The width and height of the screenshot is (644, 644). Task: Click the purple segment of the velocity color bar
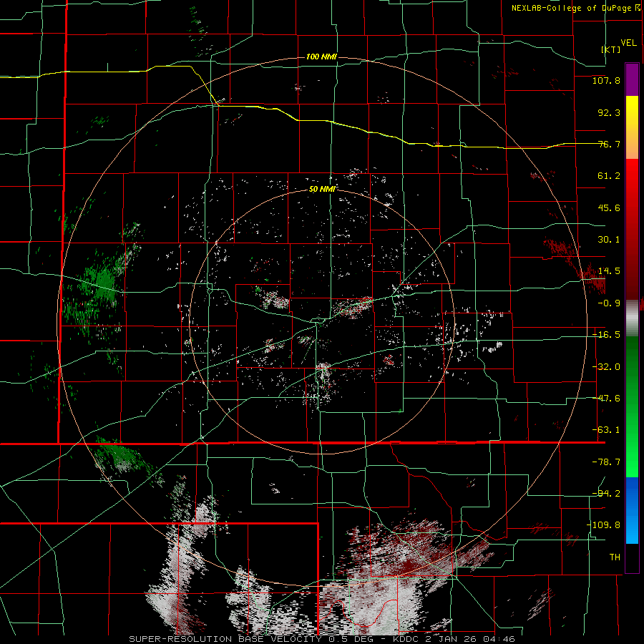[632, 79]
